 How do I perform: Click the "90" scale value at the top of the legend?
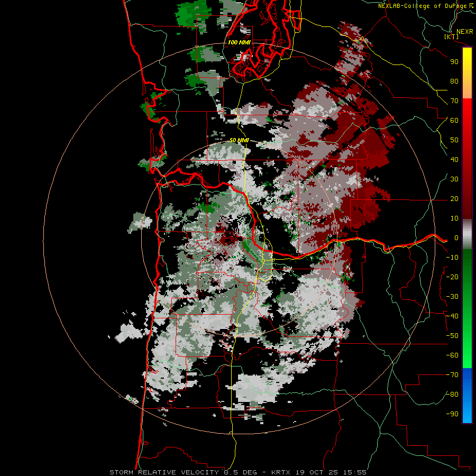click(x=454, y=62)
